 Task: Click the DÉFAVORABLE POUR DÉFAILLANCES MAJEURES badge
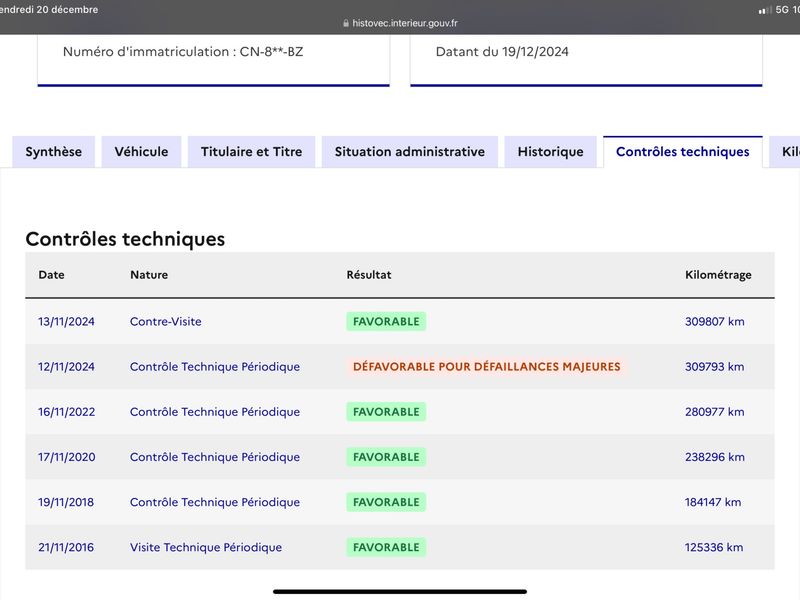click(x=487, y=366)
